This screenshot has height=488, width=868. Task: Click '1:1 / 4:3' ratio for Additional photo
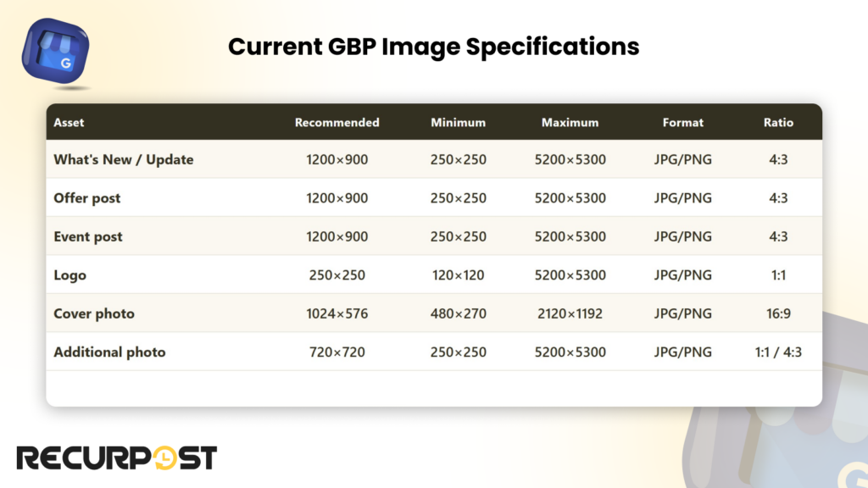click(x=778, y=352)
